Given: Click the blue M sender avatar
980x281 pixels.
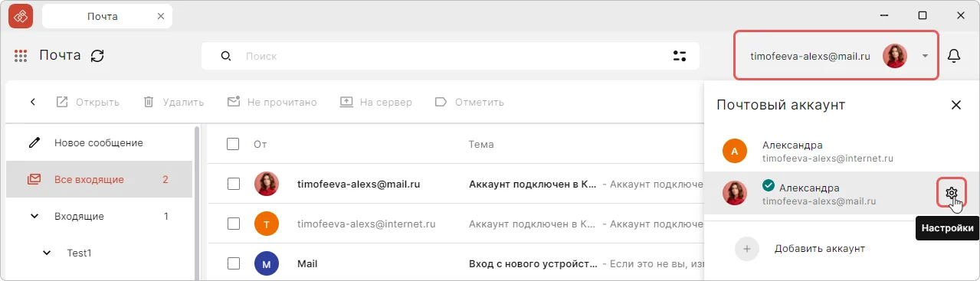Looking at the screenshot, I should coord(267,263).
